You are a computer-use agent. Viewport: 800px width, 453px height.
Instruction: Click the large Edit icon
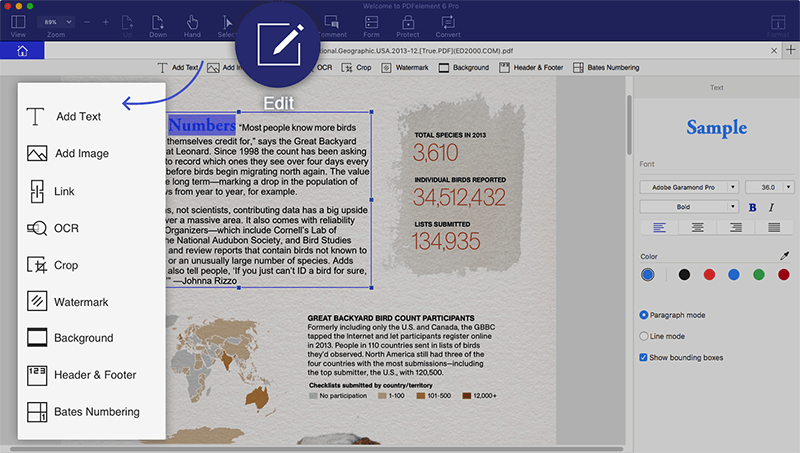pyautogui.click(x=278, y=45)
